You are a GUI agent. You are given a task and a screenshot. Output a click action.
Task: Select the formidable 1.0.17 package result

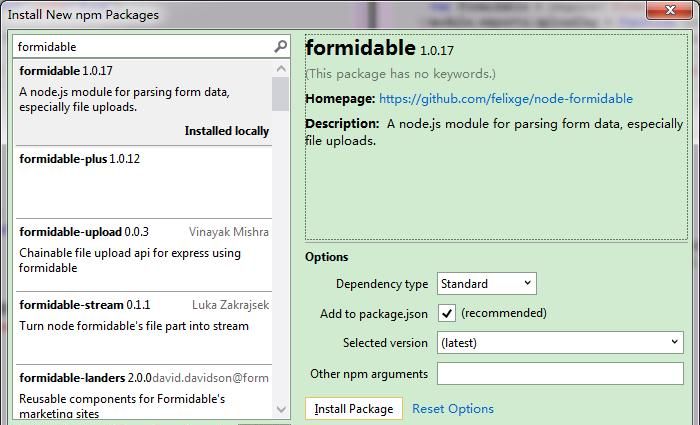[144, 102]
